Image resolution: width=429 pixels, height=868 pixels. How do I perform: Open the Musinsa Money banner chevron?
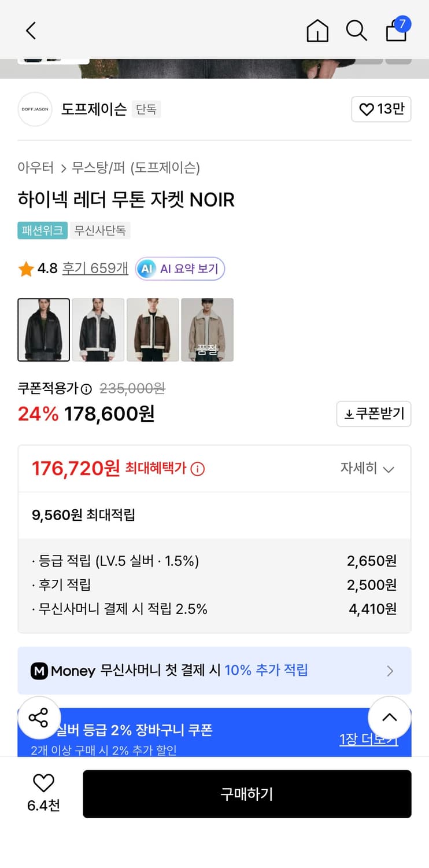click(390, 670)
